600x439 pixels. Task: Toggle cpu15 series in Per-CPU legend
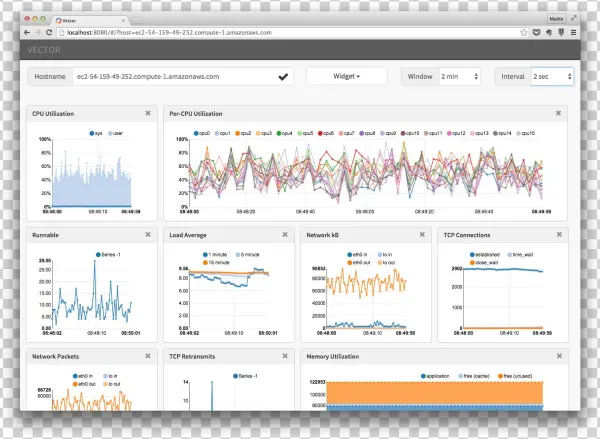525,133
